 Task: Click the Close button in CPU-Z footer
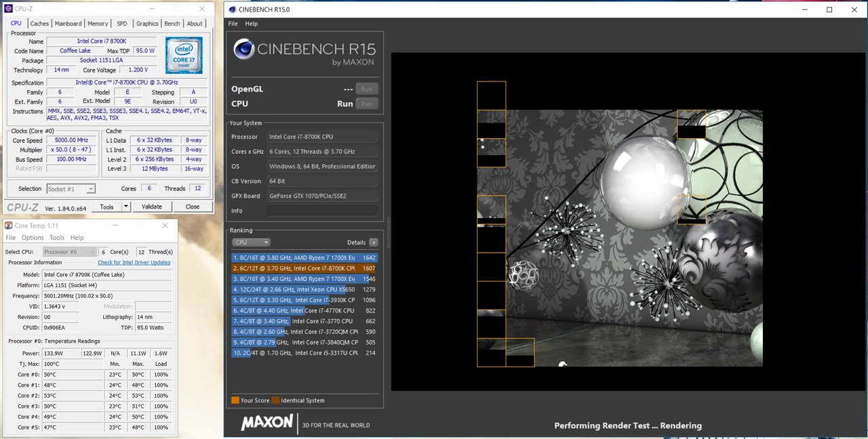pos(193,207)
